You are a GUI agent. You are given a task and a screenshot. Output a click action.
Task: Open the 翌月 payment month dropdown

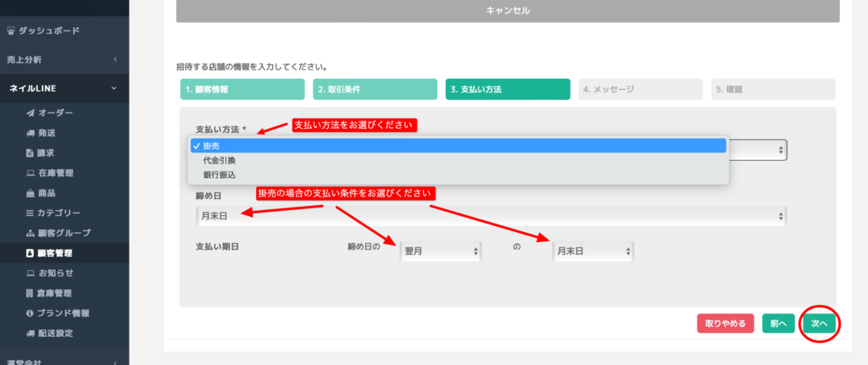point(440,252)
